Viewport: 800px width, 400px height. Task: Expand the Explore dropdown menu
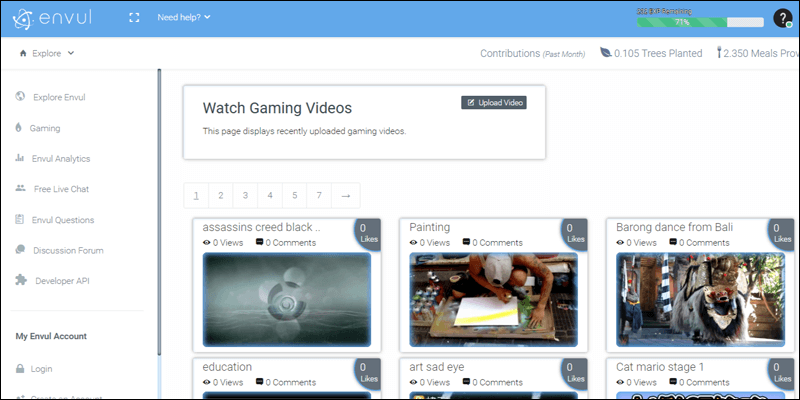pos(53,53)
